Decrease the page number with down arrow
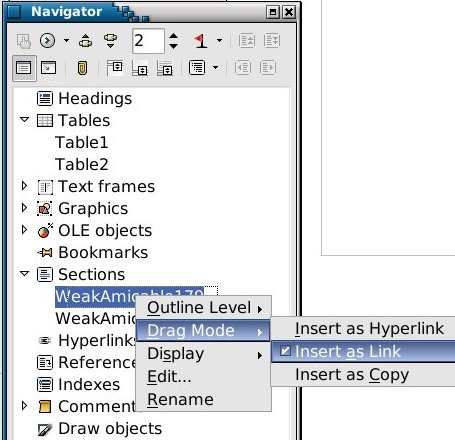The height and width of the screenshot is (440, 455). click(173, 46)
